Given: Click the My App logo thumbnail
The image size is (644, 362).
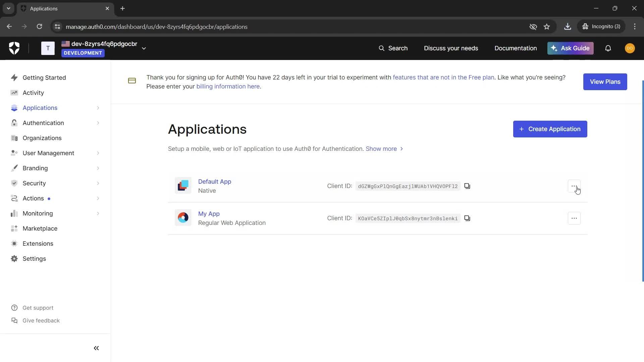Looking at the screenshot, I should (x=183, y=218).
